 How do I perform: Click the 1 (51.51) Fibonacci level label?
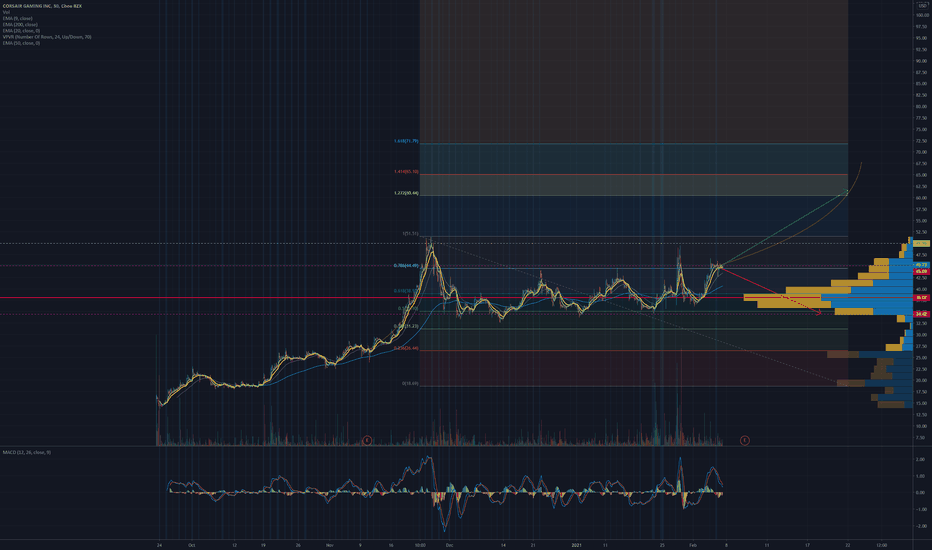(x=410, y=234)
